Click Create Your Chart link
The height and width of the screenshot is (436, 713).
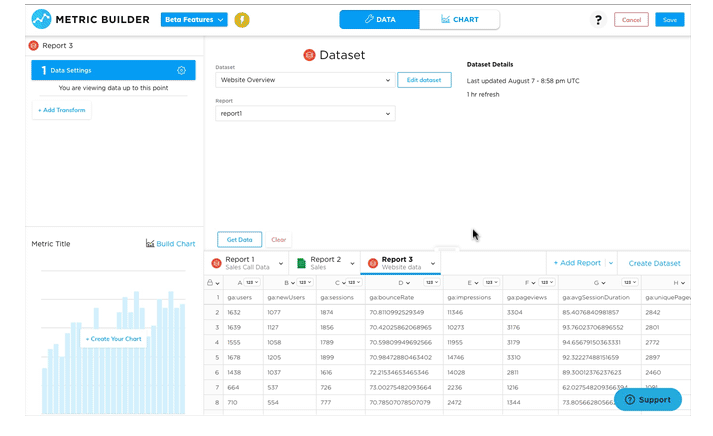tap(114, 339)
